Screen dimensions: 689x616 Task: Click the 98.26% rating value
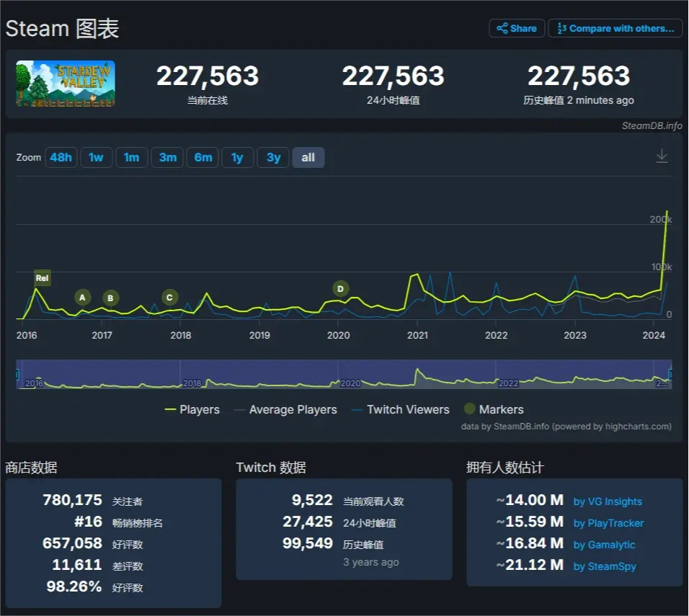point(74,586)
